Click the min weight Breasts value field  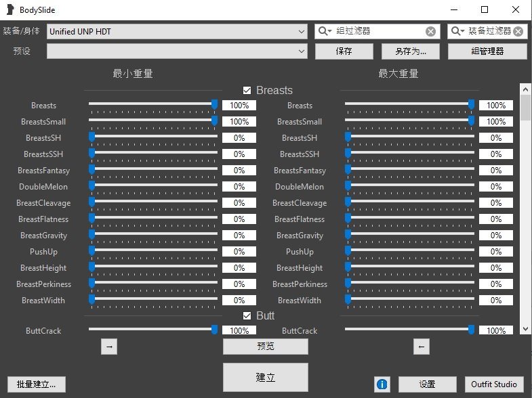239,106
